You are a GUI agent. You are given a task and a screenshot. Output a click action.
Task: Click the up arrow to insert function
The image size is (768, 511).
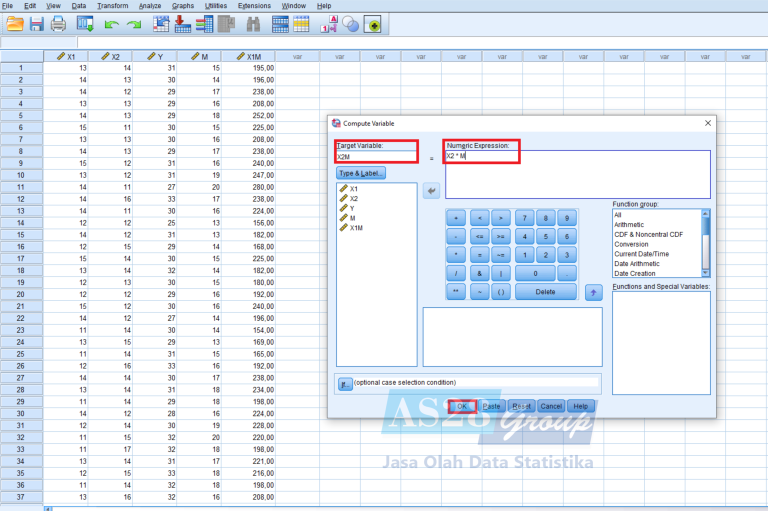click(x=593, y=292)
